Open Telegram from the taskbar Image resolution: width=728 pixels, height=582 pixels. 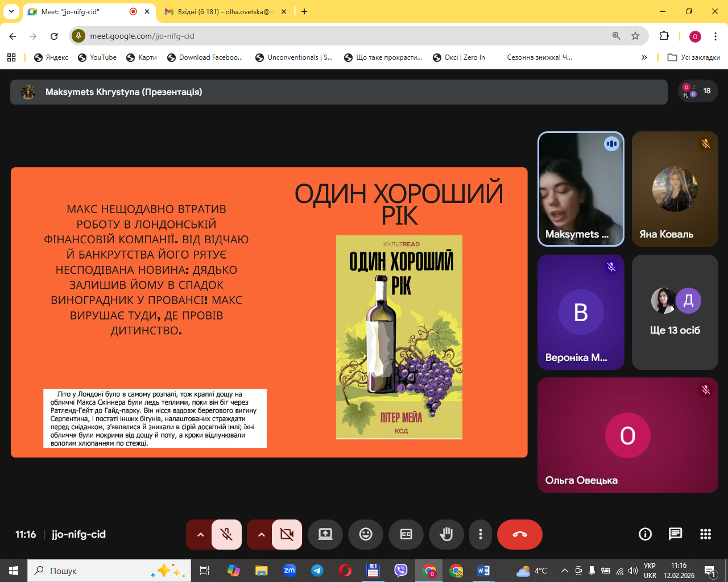click(x=317, y=571)
